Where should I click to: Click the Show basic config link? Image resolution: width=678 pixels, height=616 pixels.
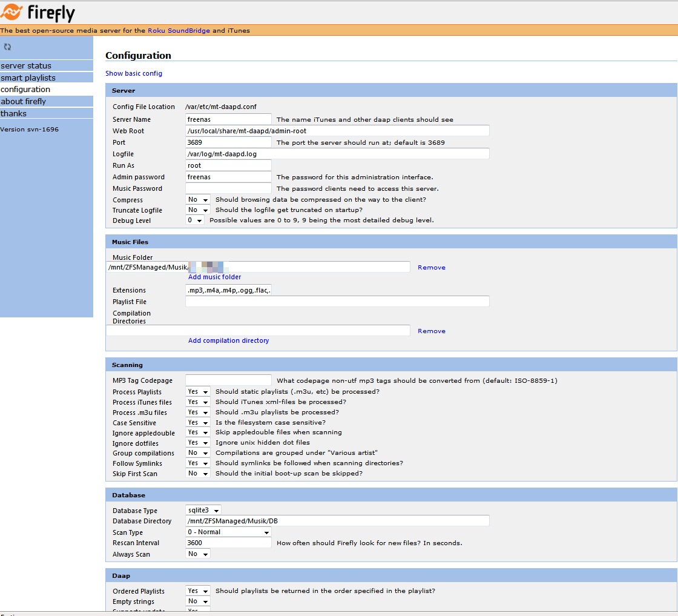click(x=134, y=73)
